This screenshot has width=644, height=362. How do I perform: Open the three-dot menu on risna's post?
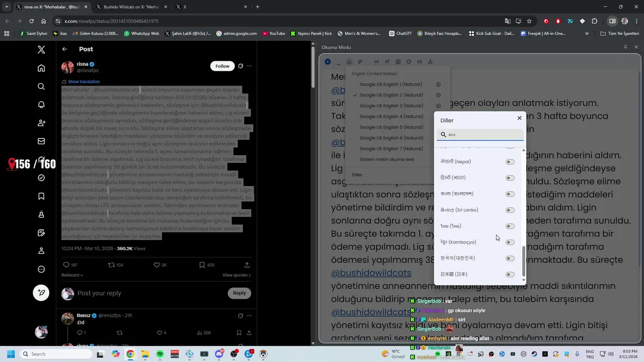249,66
